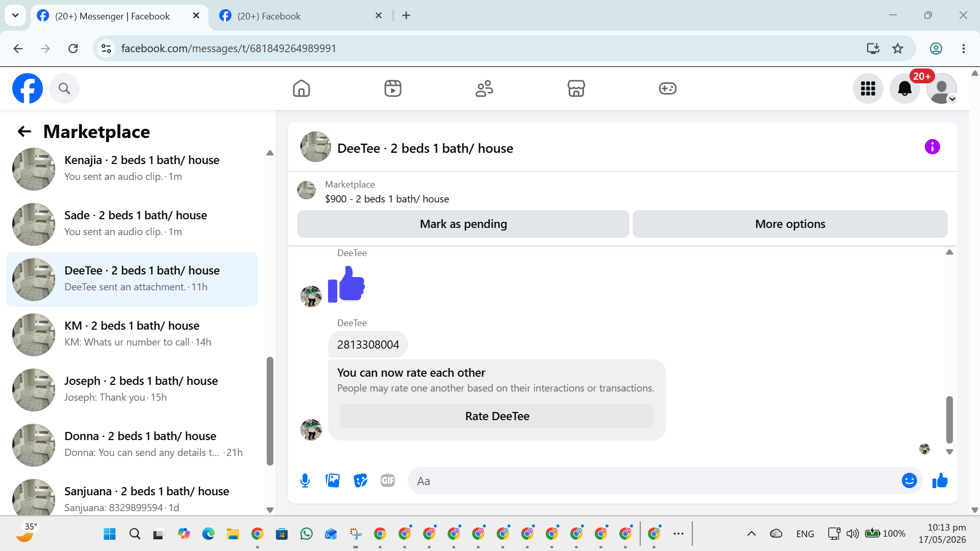This screenshot has width=980, height=551.
Task: Open the Friends icon in top nav
Action: (484, 88)
